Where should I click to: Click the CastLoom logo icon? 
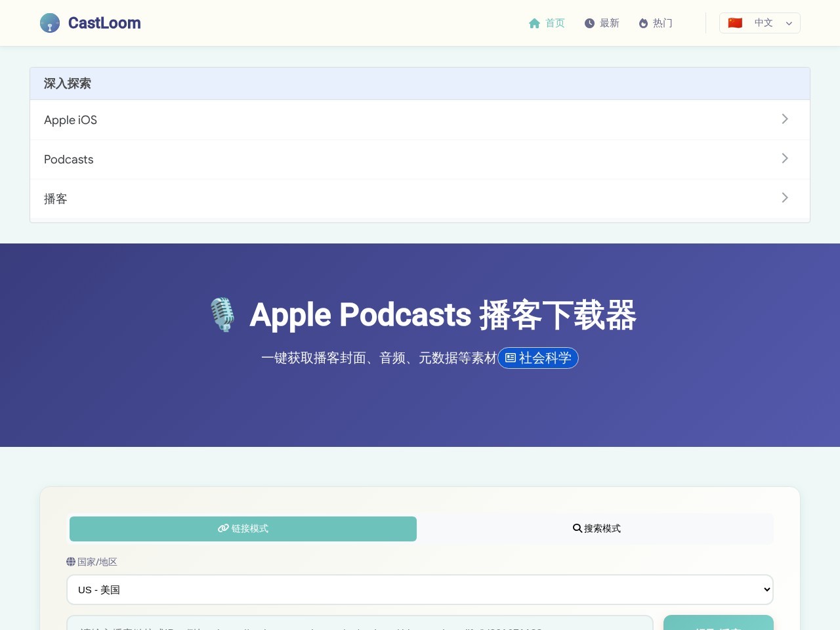click(x=50, y=23)
